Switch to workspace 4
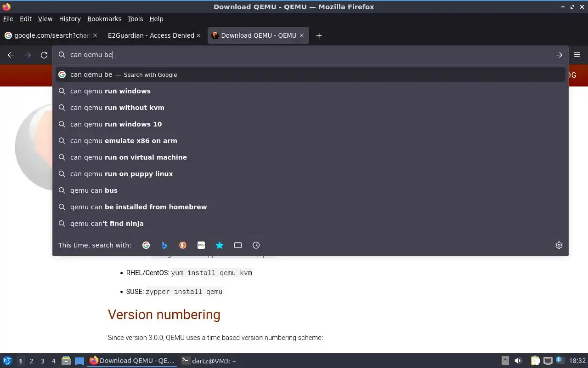Image resolution: width=588 pixels, height=368 pixels. pos(53,361)
